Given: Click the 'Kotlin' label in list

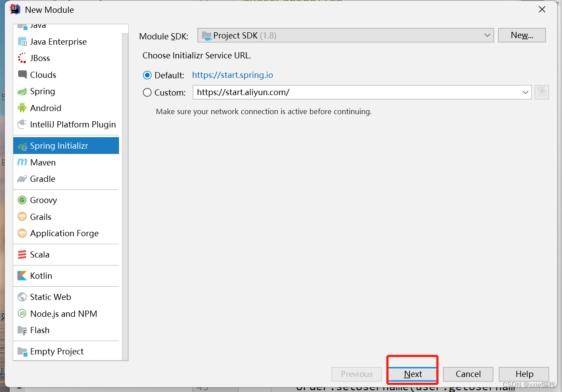Looking at the screenshot, I should tap(41, 276).
